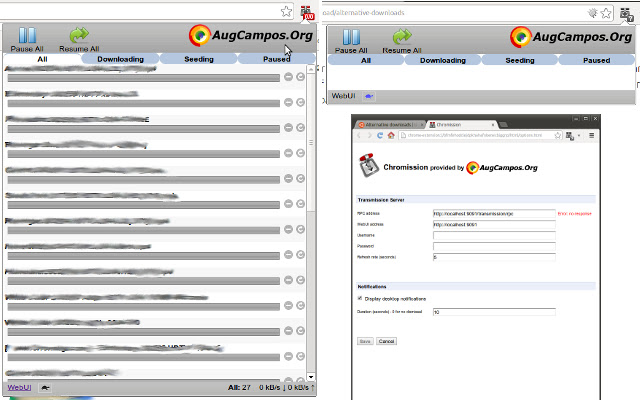Click minus icon on third torrent row

tap(289, 128)
